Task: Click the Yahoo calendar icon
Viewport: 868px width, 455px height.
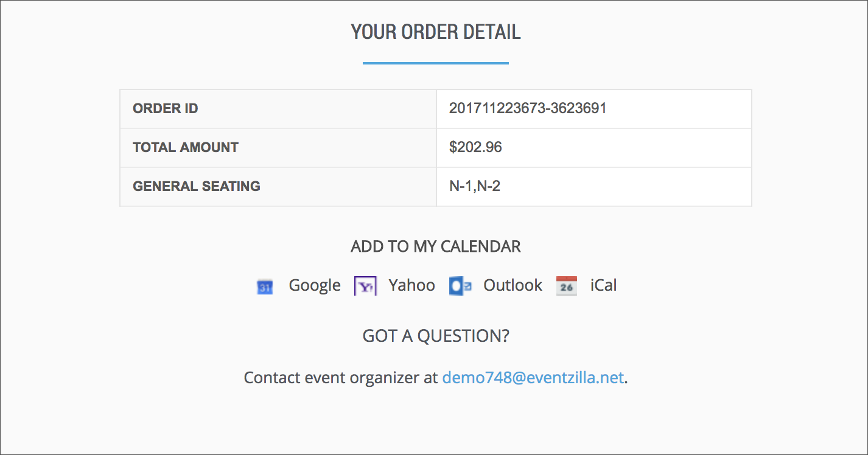Action: click(365, 286)
